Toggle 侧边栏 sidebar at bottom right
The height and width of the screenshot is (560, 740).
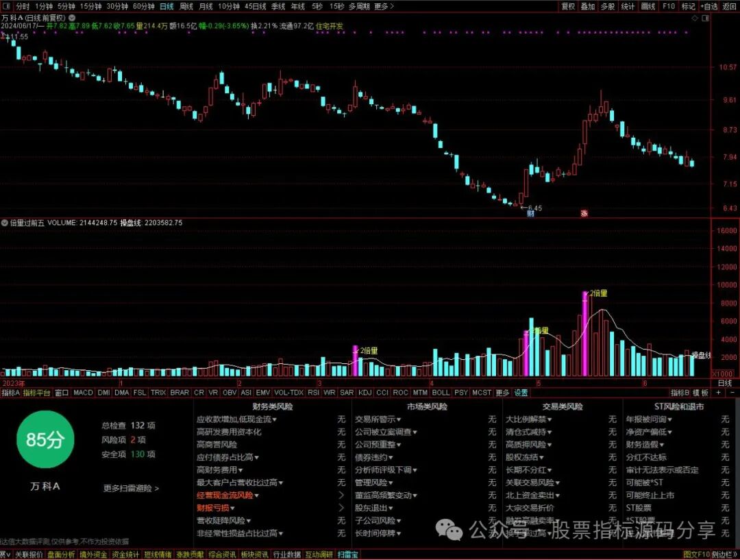pyautogui.click(x=724, y=555)
